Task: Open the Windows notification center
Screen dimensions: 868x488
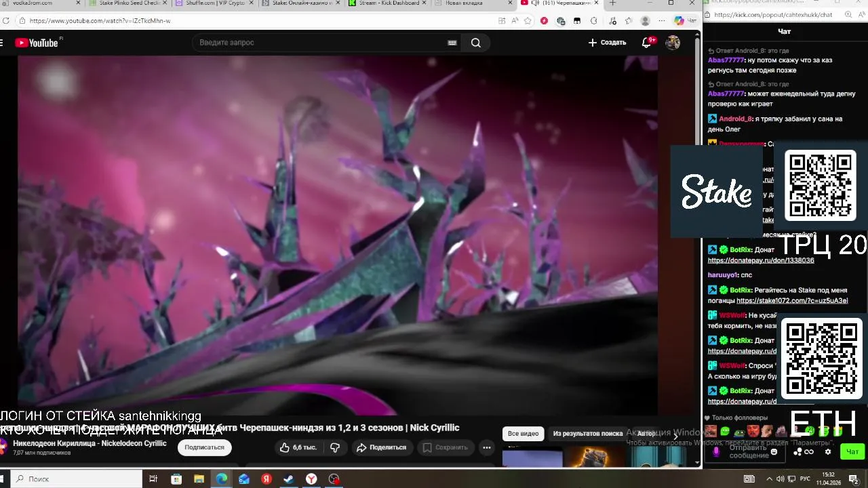Action: [854, 479]
